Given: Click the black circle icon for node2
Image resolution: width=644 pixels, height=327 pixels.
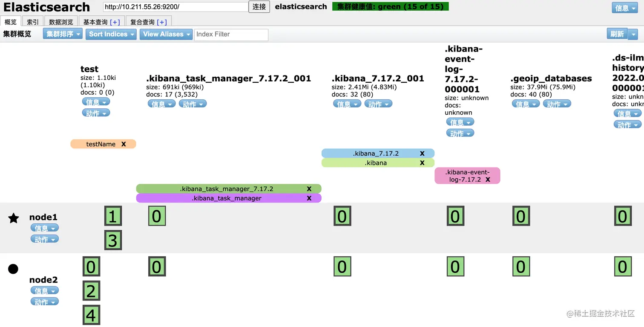Looking at the screenshot, I should point(13,269).
